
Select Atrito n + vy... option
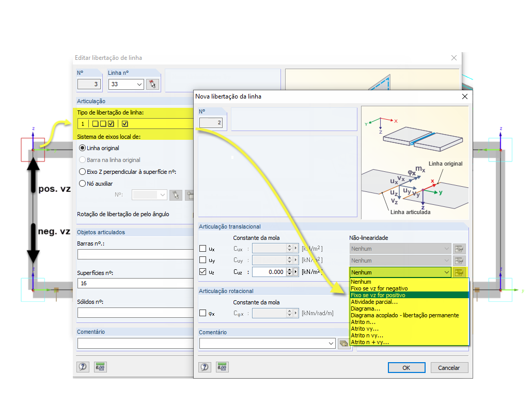[x=409, y=342]
